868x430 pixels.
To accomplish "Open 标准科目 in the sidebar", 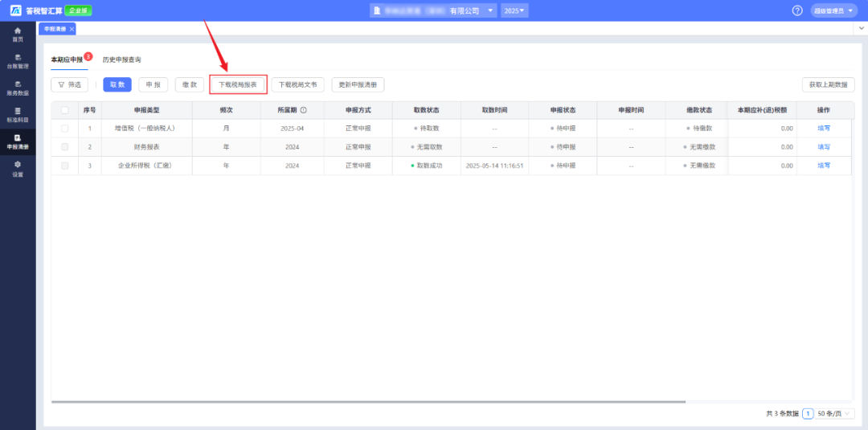I will point(18,115).
